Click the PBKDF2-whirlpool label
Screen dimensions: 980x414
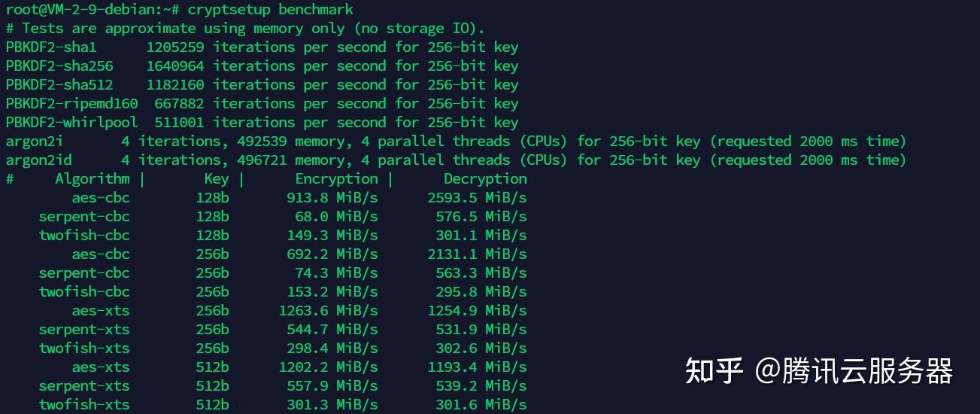(71, 122)
